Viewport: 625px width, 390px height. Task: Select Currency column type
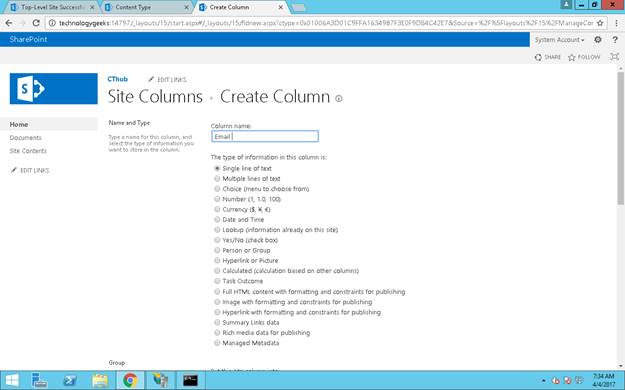pyautogui.click(x=217, y=209)
